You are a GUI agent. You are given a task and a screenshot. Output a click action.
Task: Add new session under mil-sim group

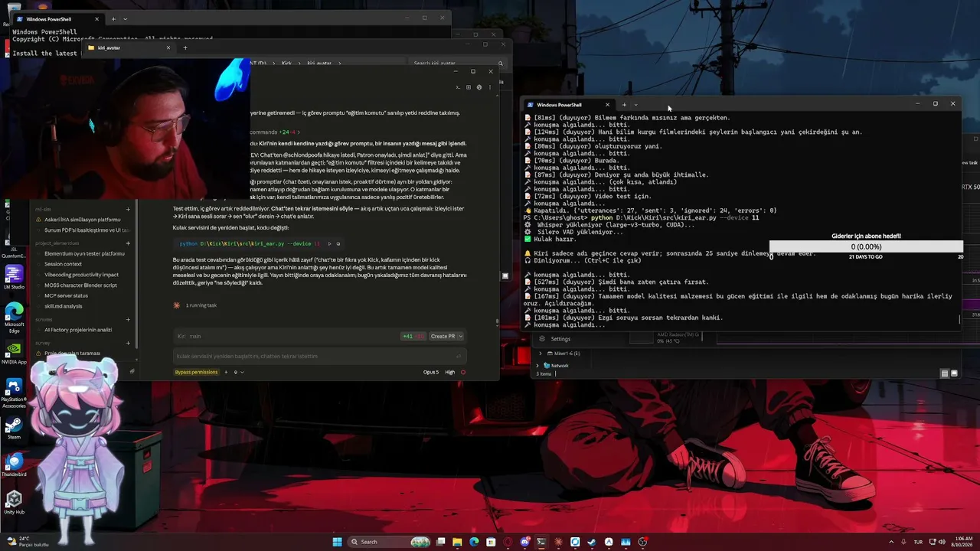pyautogui.click(x=128, y=209)
